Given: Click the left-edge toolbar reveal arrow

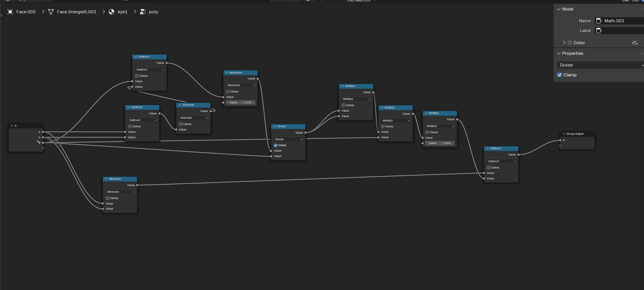Looking at the screenshot, I should [2, 15].
